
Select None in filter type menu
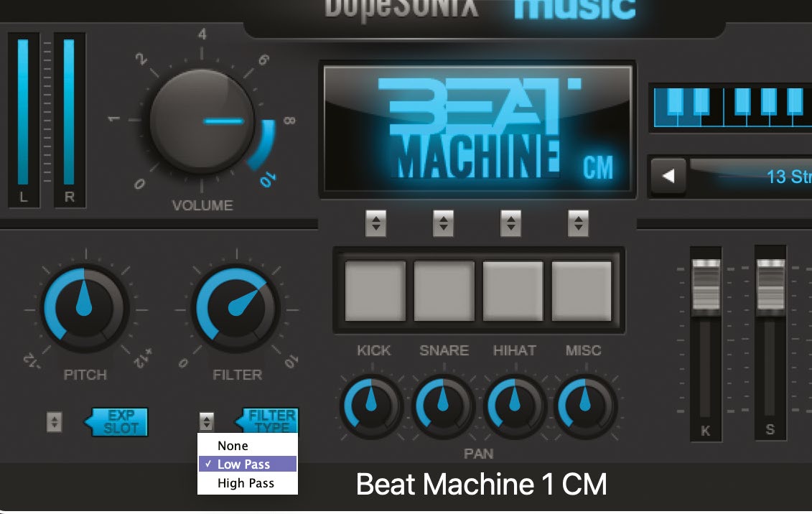248,446
